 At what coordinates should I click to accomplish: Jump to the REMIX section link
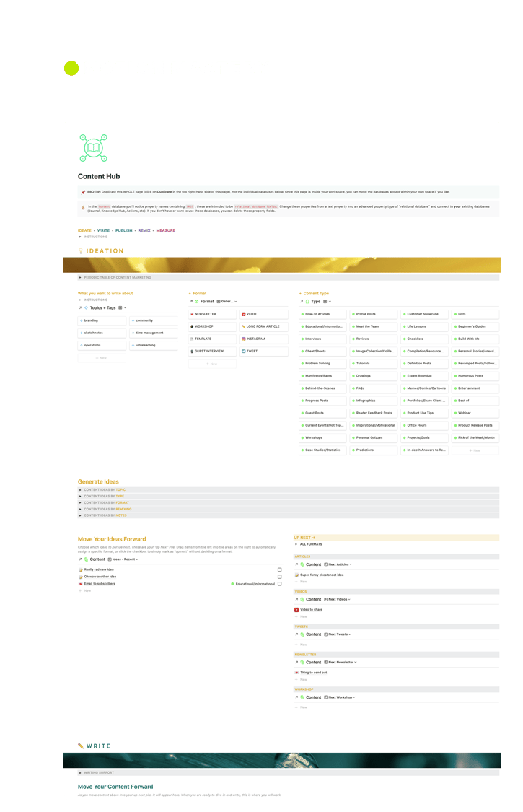[144, 230]
